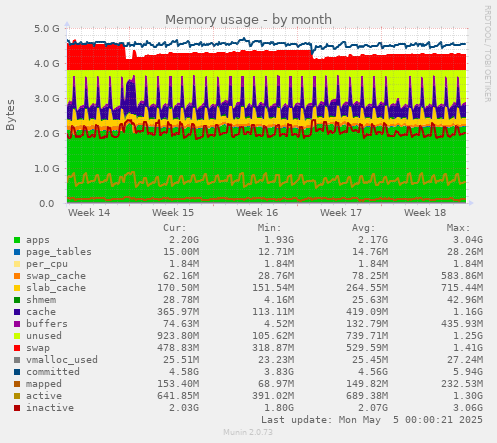Viewport: 497px width, 443px height.
Task: Click the vmalloc_used gray legend swatch
Action: point(17,360)
